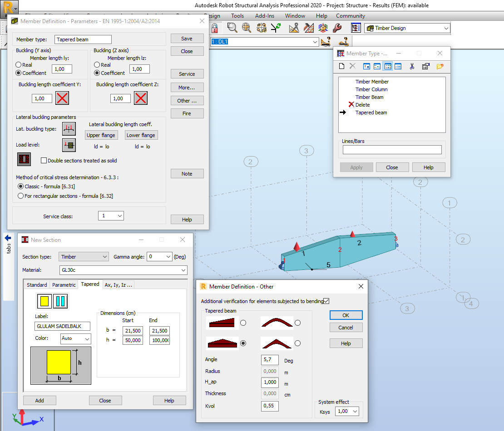
Task: Open the Color Auto picker in New Section
Action: click(76, 338)
